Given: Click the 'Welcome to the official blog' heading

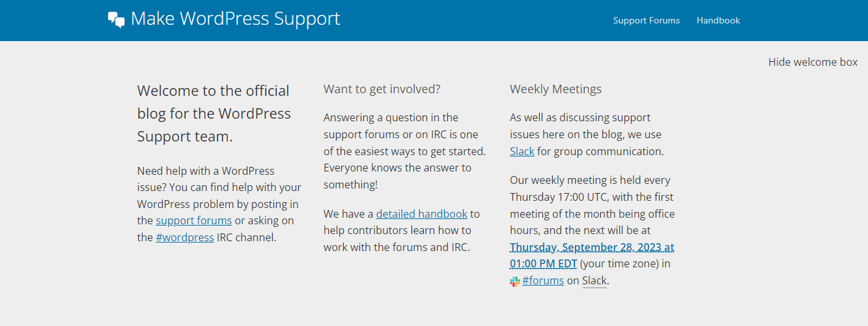Looking at the screenshot, I should pos(214,113).
